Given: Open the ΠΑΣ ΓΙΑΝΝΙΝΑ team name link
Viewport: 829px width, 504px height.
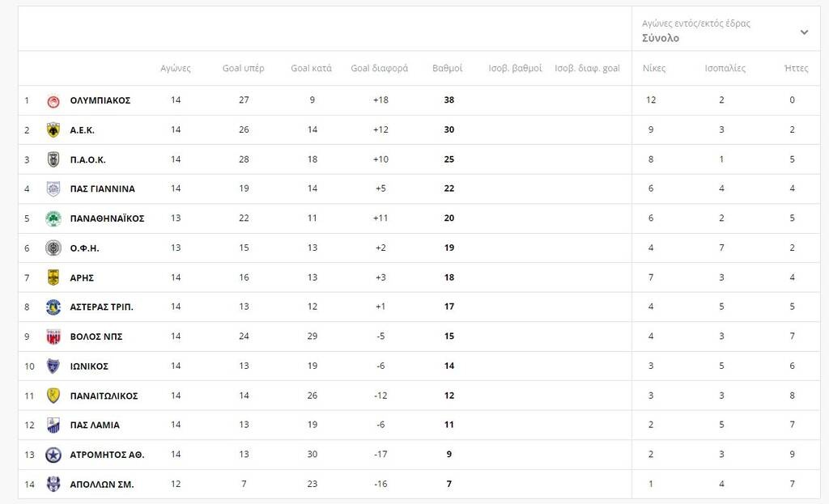Looking at the screenshot, I should pos(103,189).
